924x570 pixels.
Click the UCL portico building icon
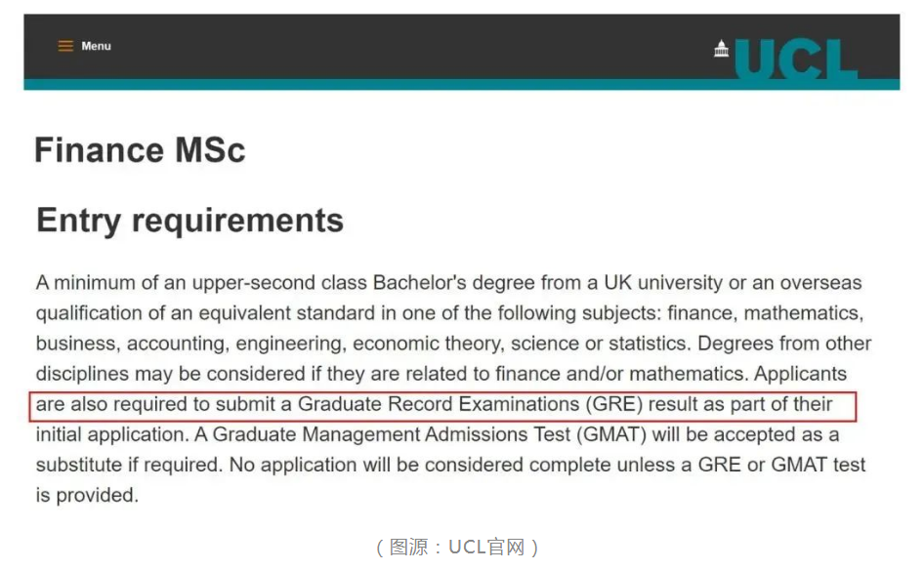pyautogui.click(x=721, y=49)
